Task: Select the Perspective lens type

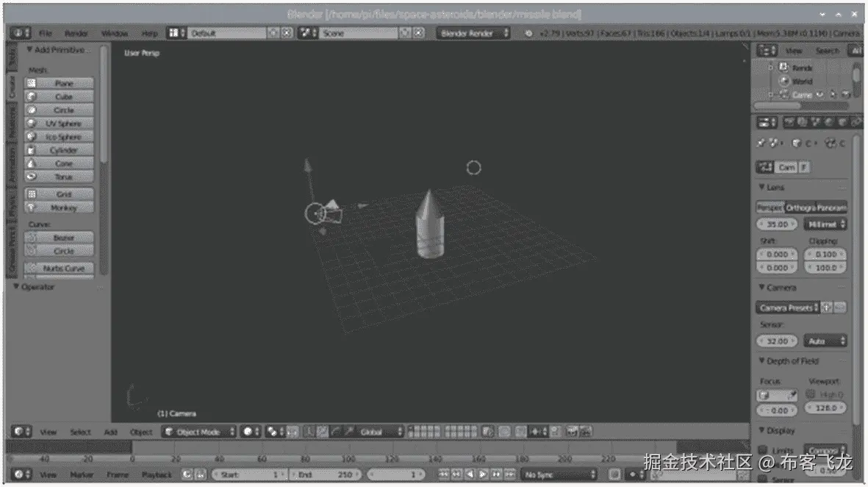Action: (x=770, y=207)
